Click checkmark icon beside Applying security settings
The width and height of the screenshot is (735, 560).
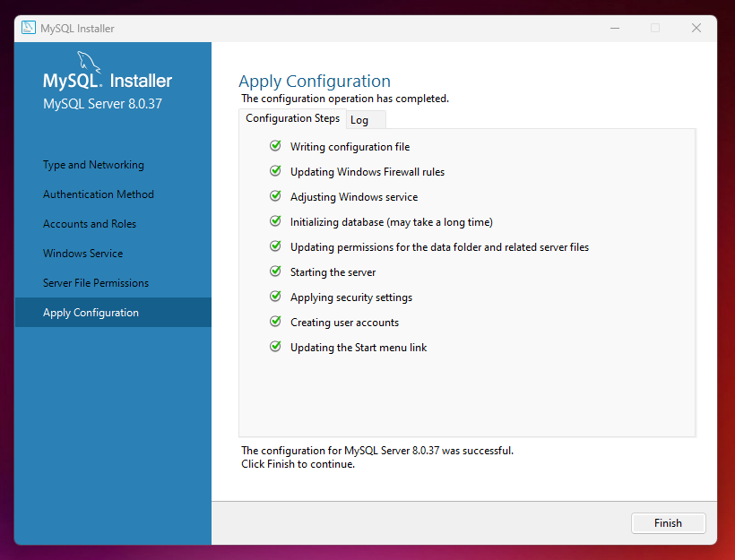[x=276, y=297]
